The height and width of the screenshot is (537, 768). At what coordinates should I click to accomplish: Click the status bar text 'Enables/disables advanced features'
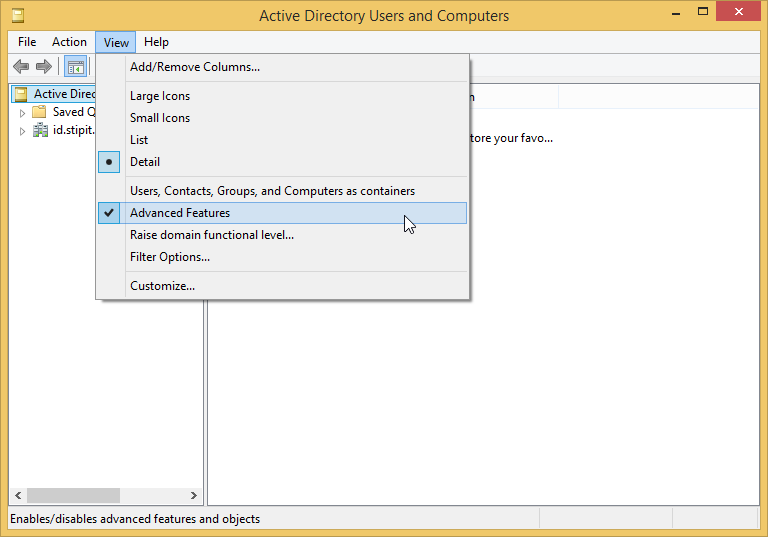pyautogui.click(x=135, y=519)
